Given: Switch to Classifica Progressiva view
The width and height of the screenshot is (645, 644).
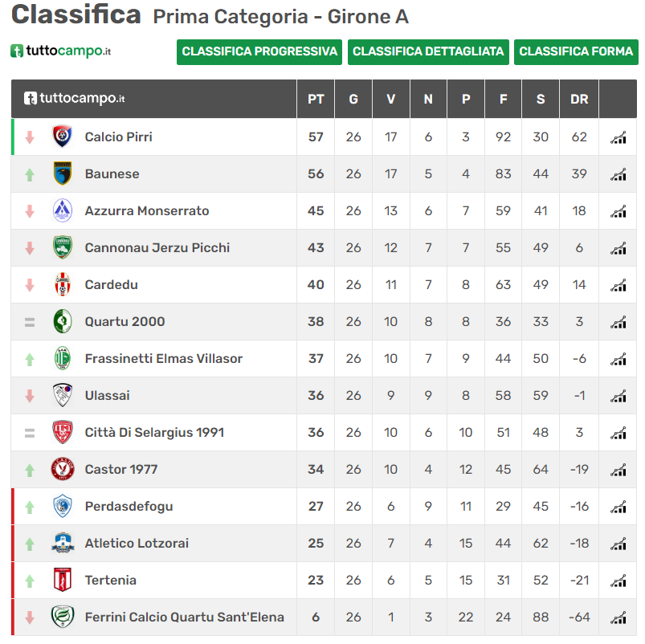Looking at the screenshot, I should (x=259, y=52).
